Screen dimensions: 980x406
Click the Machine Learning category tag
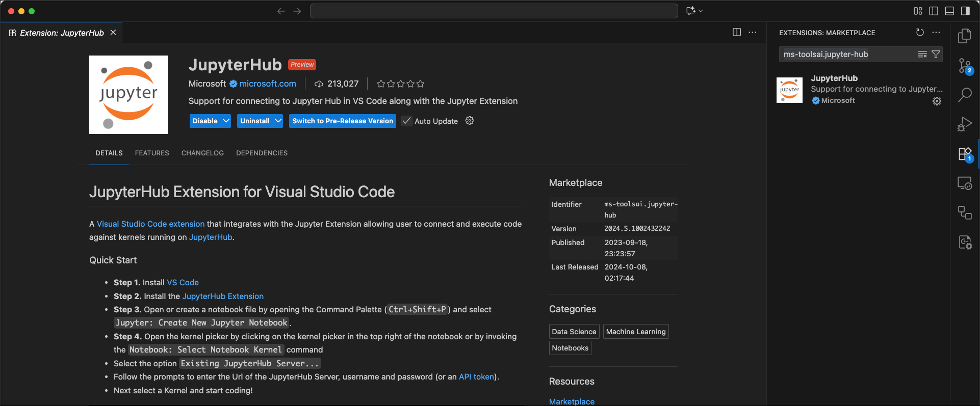pos(636,332)
